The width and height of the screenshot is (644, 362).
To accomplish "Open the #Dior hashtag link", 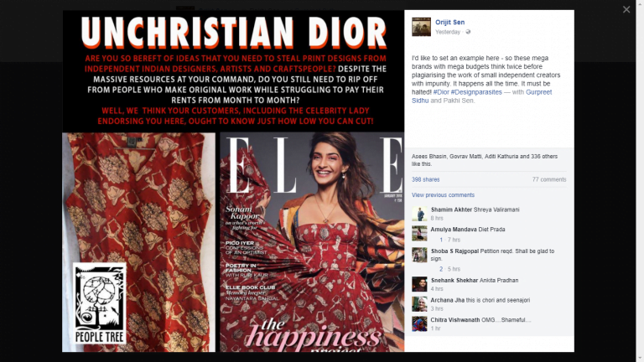I will click(x=441, y=92).
